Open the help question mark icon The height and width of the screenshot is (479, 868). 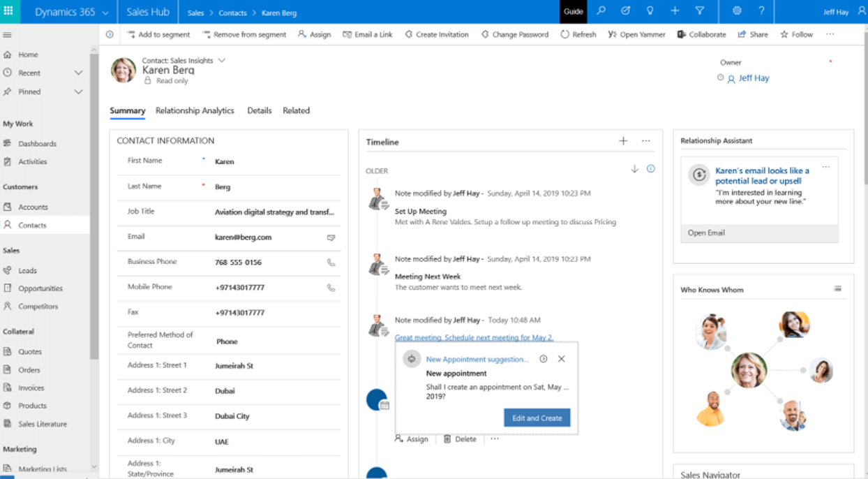tap(761, 11)
